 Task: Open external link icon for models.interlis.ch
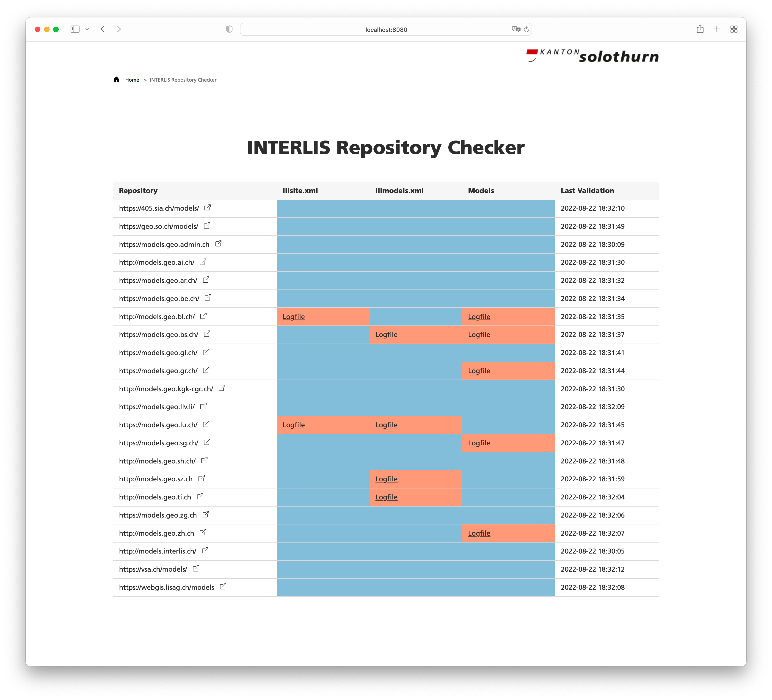[x=205, y=550]
